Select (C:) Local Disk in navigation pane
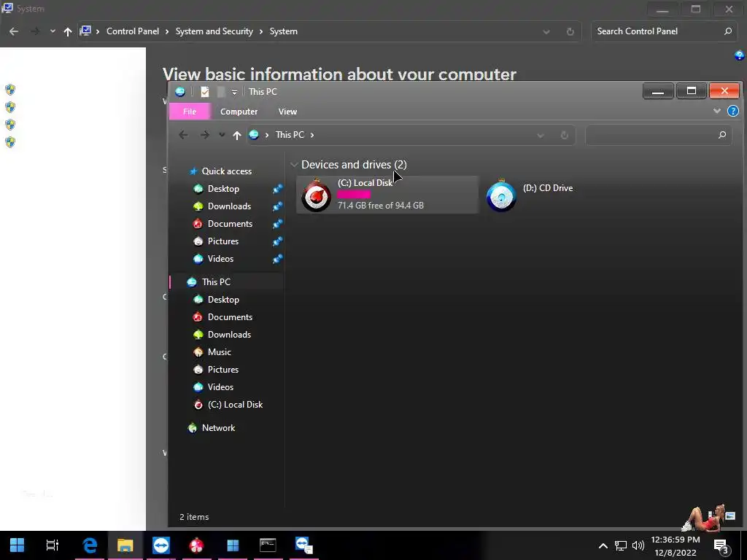 click(x=235, y=405)
